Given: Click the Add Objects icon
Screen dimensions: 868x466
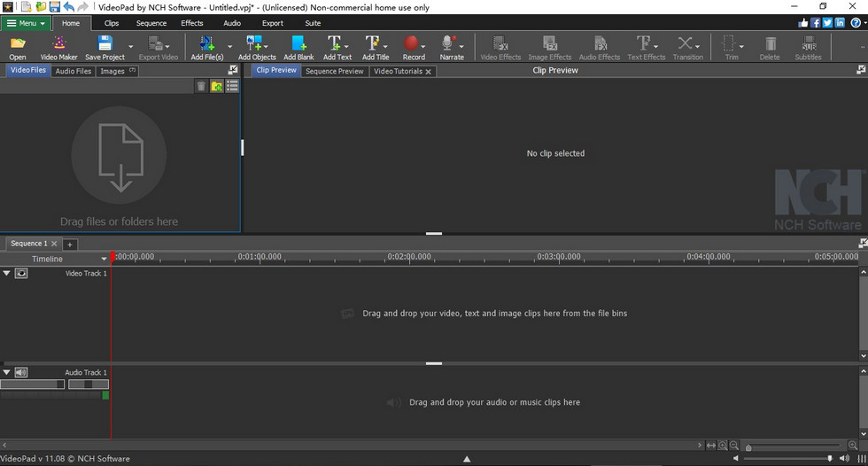Looking at the screenshot, I should (254, 43).
